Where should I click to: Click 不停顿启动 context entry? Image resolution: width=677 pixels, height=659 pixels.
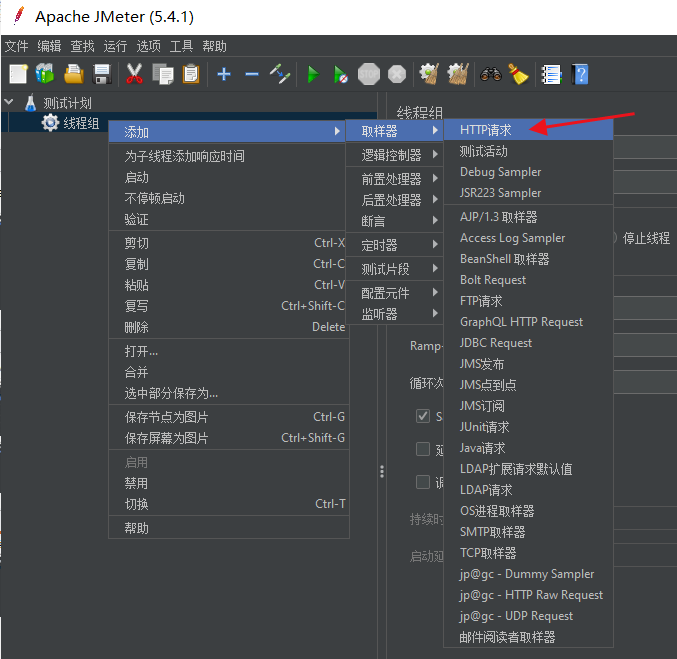pos(229,198)
